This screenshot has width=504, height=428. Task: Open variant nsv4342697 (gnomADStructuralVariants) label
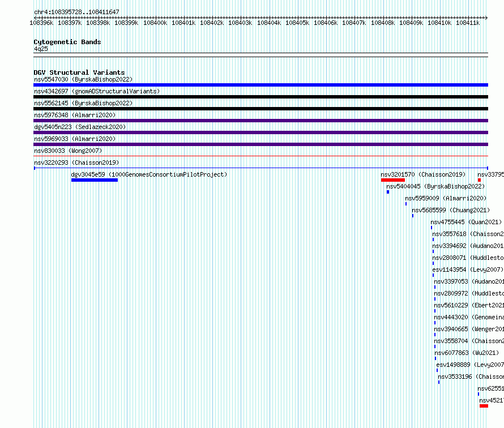coord(97,91)
